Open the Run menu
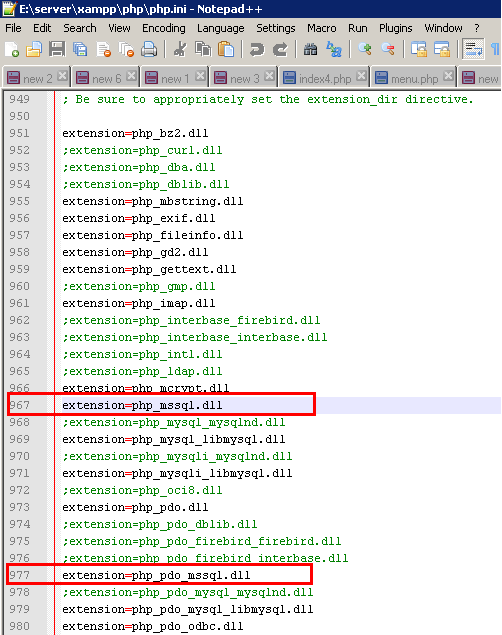 coord(358,28)
